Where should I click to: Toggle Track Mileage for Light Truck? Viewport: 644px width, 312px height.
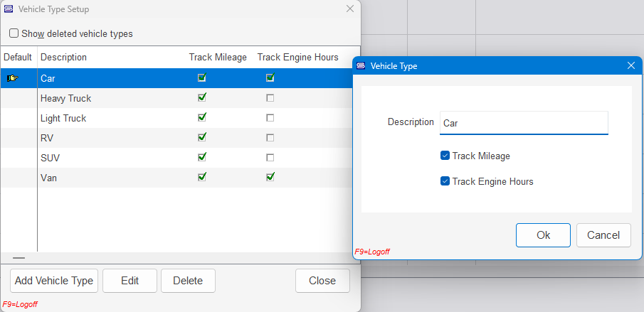click(202, 117)
